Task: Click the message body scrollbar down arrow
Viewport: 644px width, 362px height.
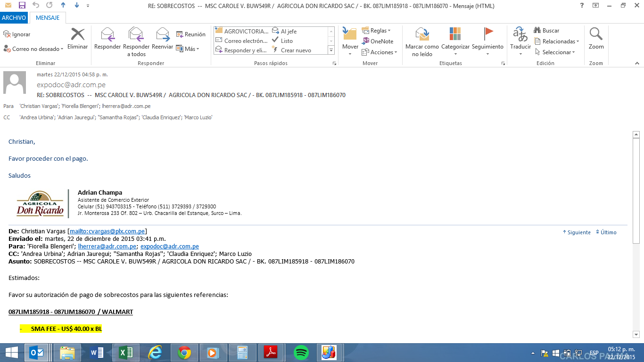Action: tap(636, 334)
